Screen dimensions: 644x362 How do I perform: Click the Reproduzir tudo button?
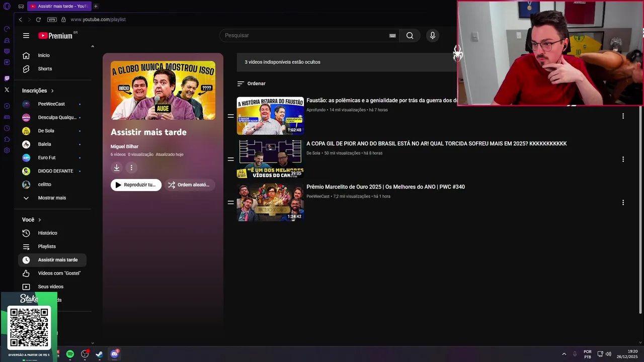pyautogui.click(x=136, y=185)
